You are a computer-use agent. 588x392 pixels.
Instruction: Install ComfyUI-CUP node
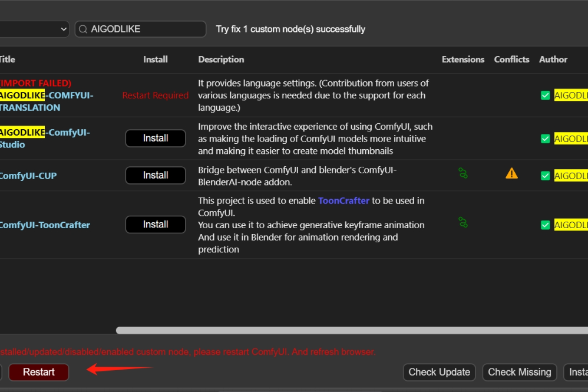tap(156, 175)
